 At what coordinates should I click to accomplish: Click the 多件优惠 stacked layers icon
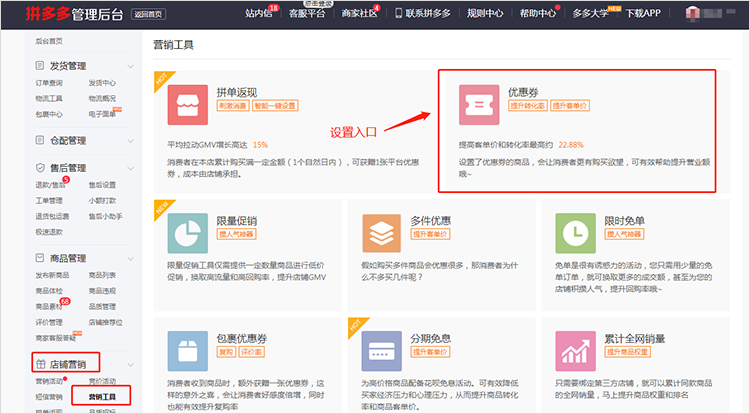tap(381, 233)
